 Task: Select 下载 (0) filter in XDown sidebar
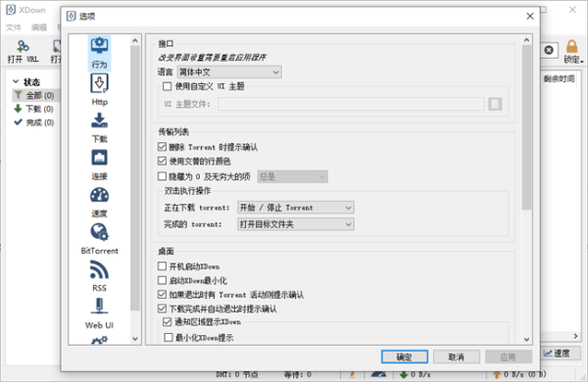pos(34,109)
